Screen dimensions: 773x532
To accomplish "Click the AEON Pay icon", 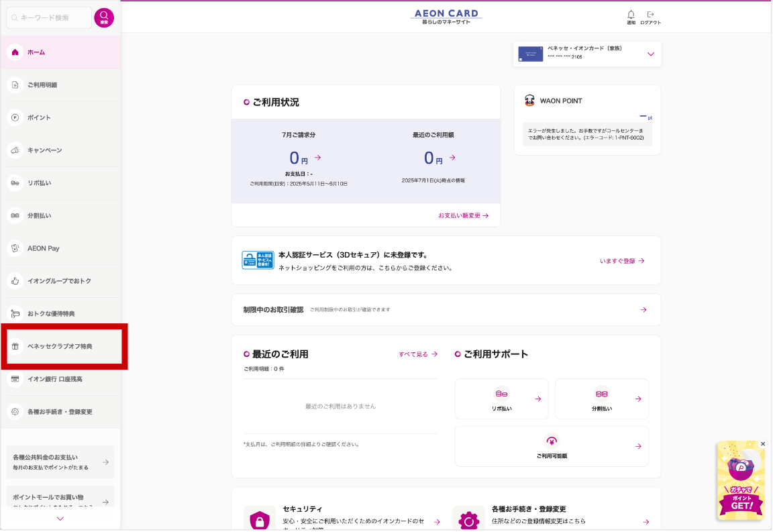I will 15,248.
